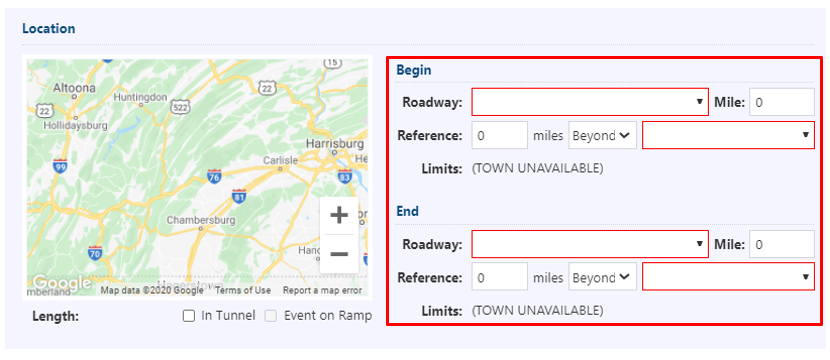Expand the Begin Beyond direction dropdown
Image resolution: width=830 pixels, height=360 pixels.
coord(602,136)
